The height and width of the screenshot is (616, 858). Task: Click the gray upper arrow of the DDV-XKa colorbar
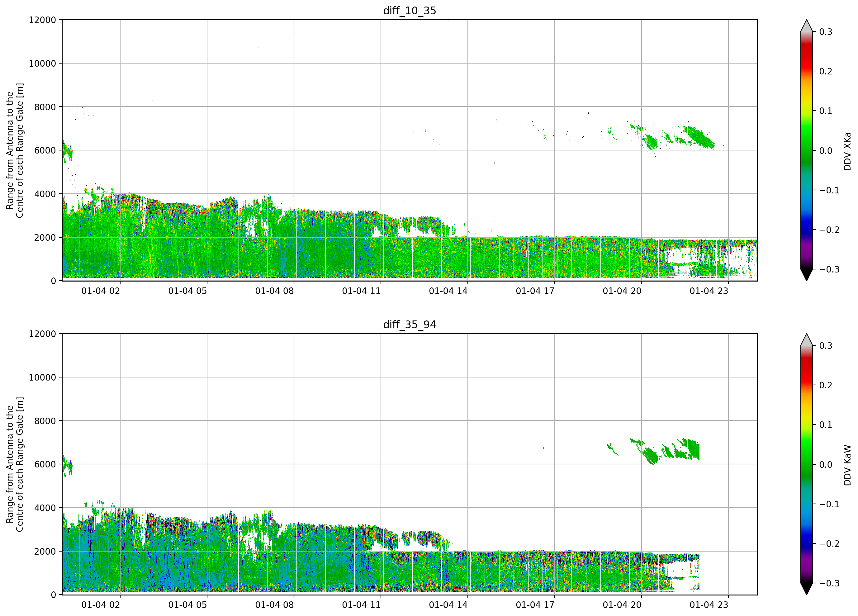pyautogui.click(x=807, y=26)
